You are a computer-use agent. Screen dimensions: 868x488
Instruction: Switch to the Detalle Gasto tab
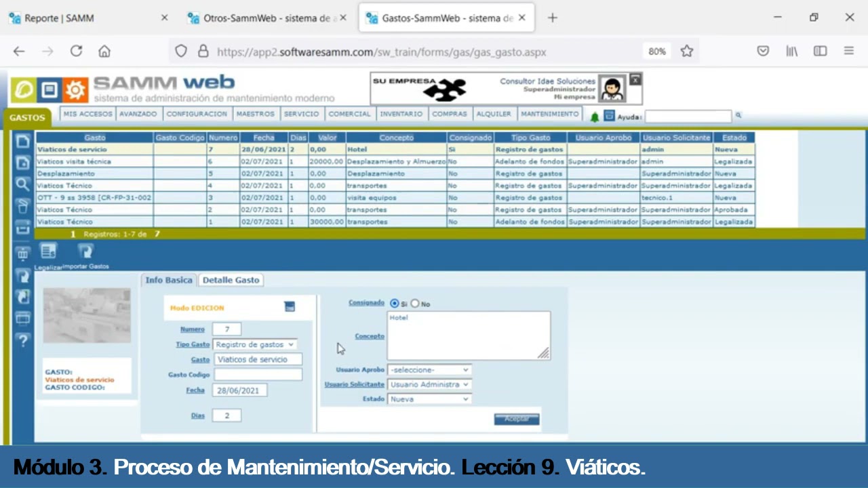tap(231, 280)
